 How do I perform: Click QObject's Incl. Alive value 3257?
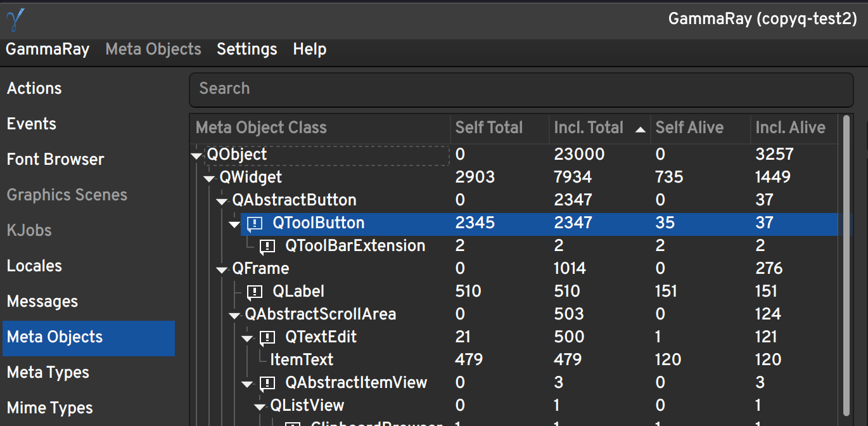774,155
